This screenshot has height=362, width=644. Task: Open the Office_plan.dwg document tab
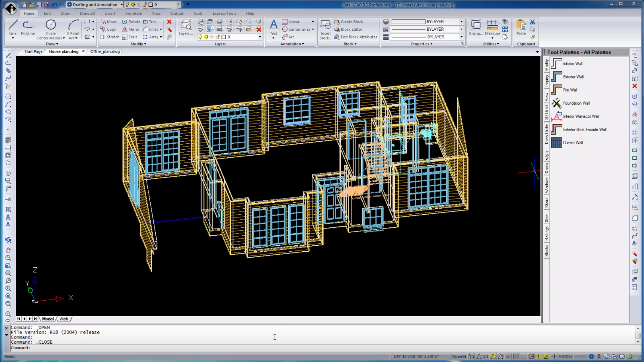click(105, 52)
